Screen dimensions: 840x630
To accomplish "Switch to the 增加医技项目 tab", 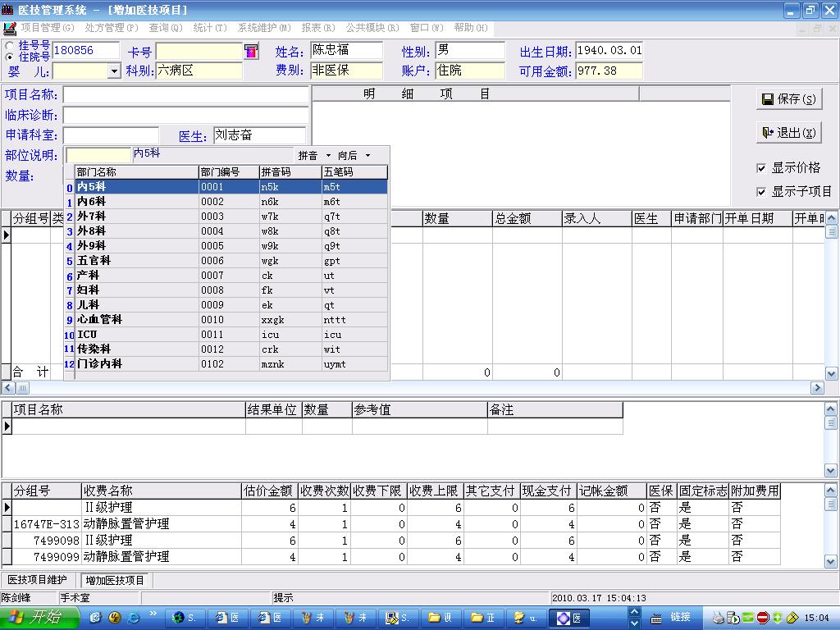I will pos(115,580).
